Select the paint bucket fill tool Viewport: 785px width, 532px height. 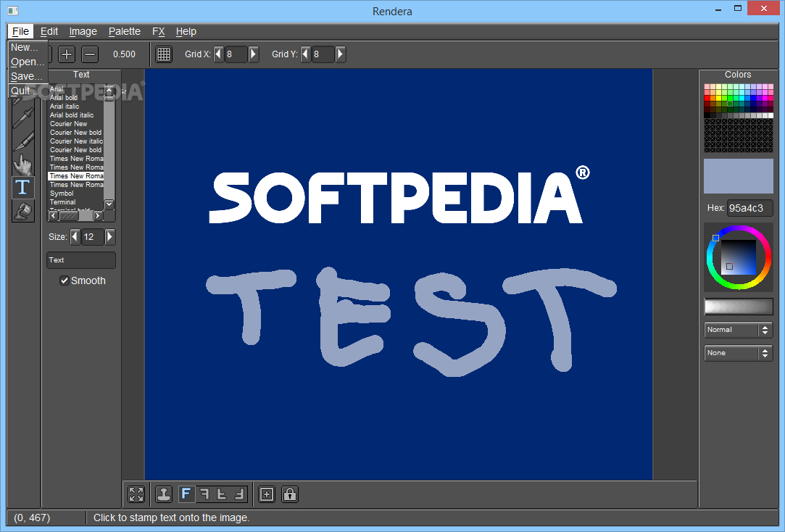(23, 211)
